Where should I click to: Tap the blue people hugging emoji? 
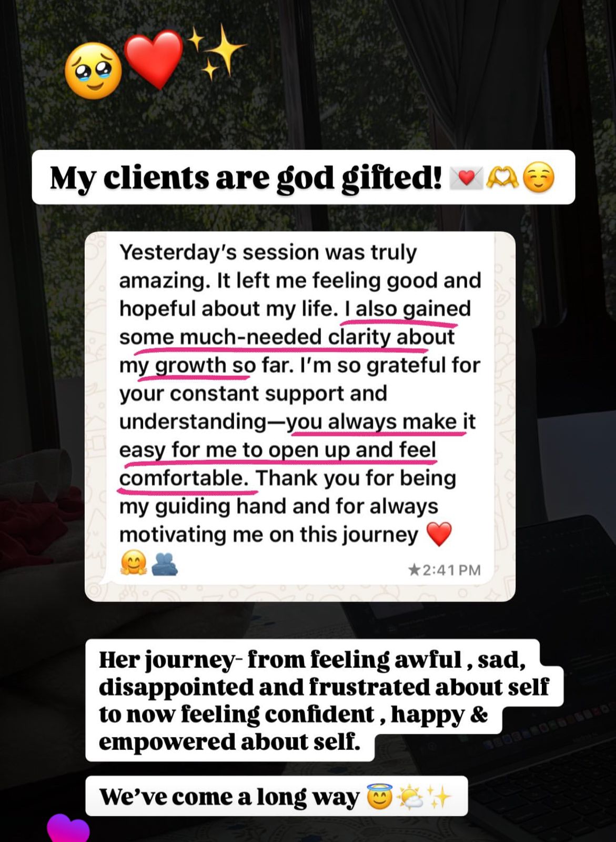(x=164, y=564)
